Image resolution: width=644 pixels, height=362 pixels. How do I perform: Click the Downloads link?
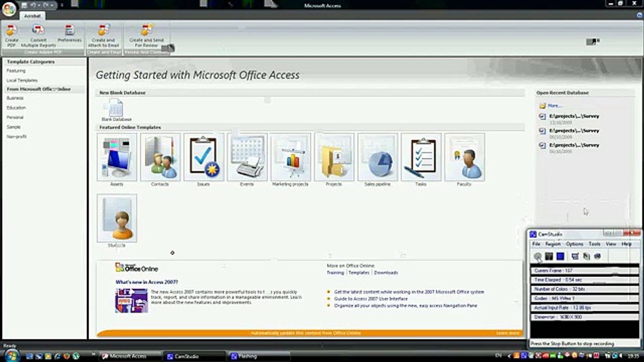coord(386,273)
